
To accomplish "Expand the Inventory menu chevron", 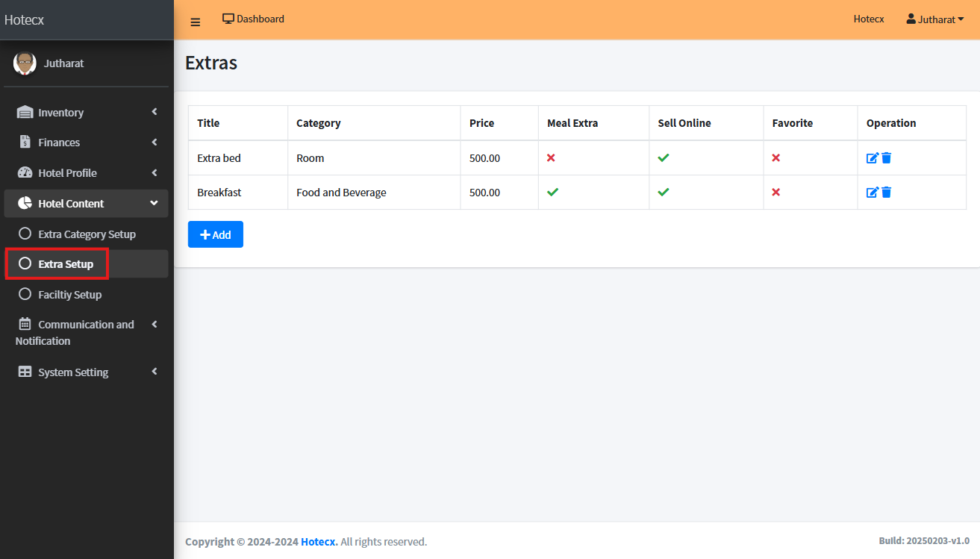I will coord(155,112).
